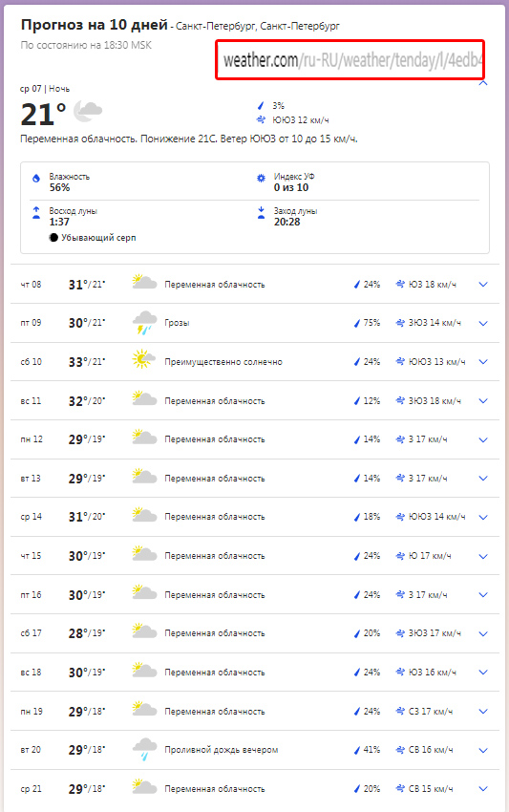The height and width of the screenshot is (812, 509).
Task: Collapse the ср 07 Ночь details panel
Action: point(483,83)
